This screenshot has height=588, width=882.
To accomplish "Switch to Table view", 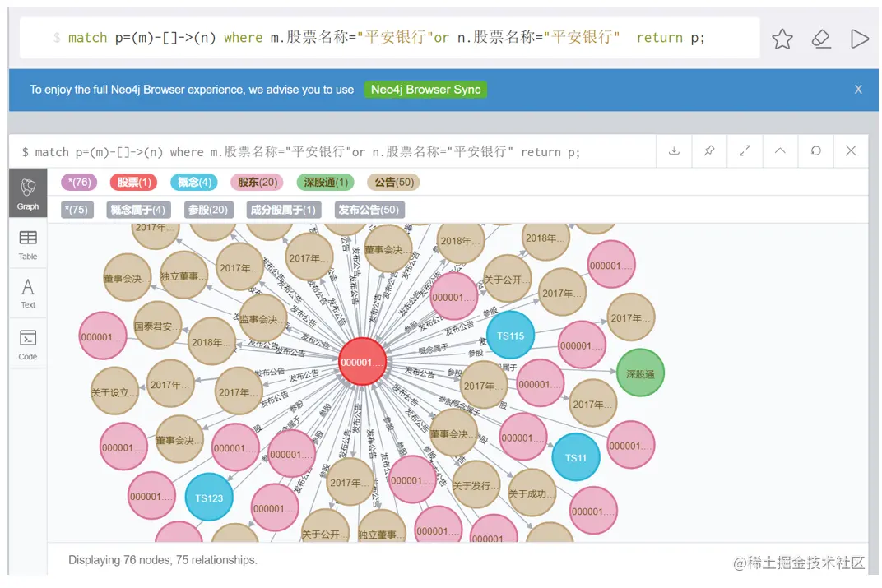I will (x=28, y=245).
